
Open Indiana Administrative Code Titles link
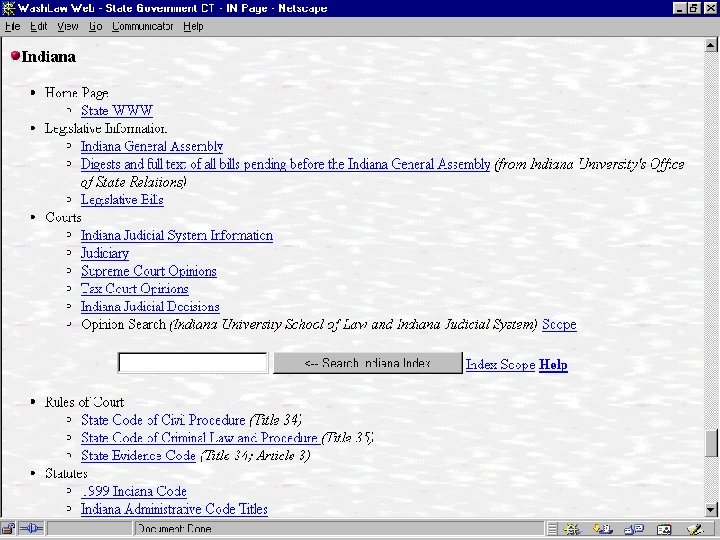coord(174,510)
